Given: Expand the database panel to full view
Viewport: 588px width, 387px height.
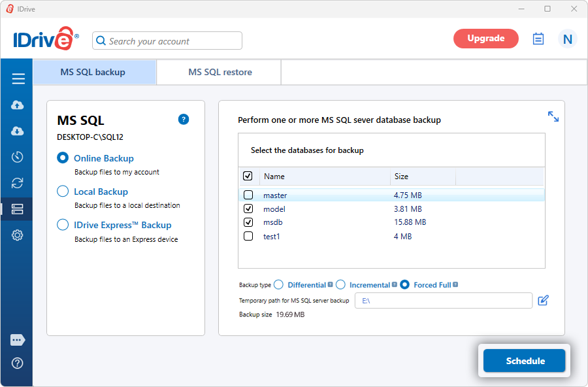Looking at the screenshot, I should click(553, 116).
